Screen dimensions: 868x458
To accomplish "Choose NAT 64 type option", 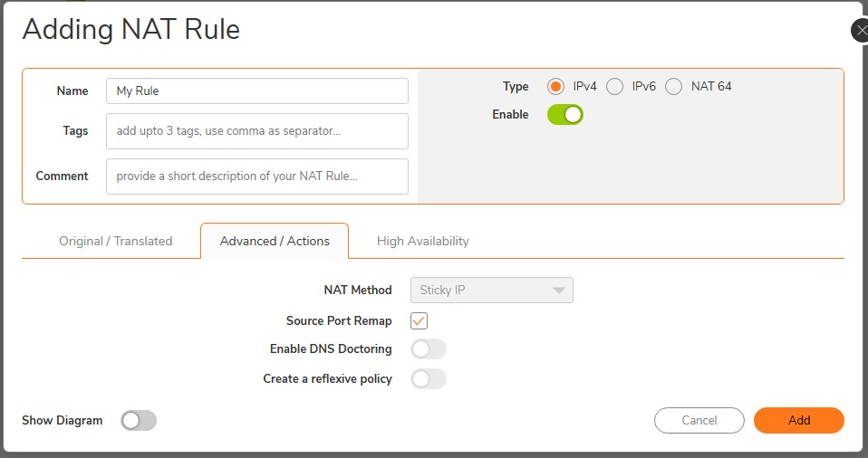I will [x=673, y=87].
